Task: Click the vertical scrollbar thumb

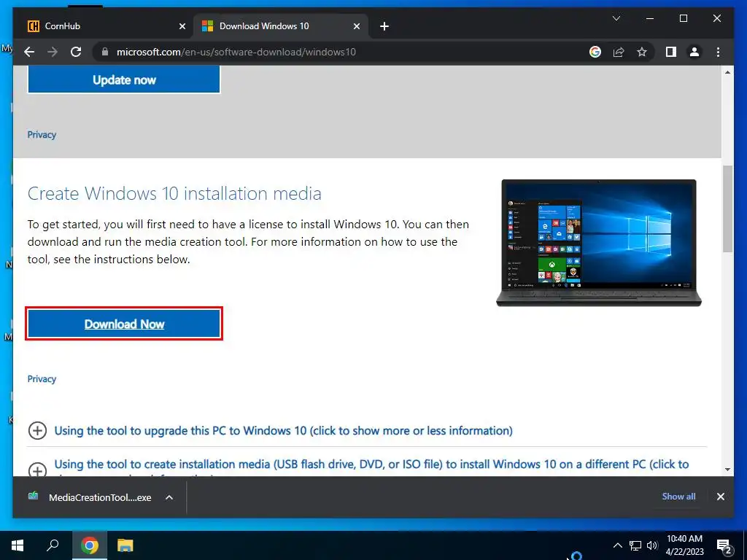Action: 727,209
